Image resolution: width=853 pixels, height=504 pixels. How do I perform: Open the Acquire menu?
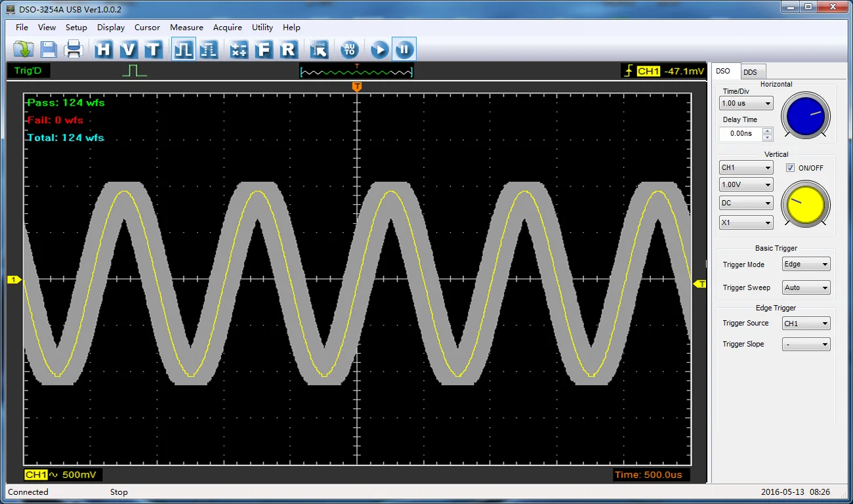(x=228, y=28)
